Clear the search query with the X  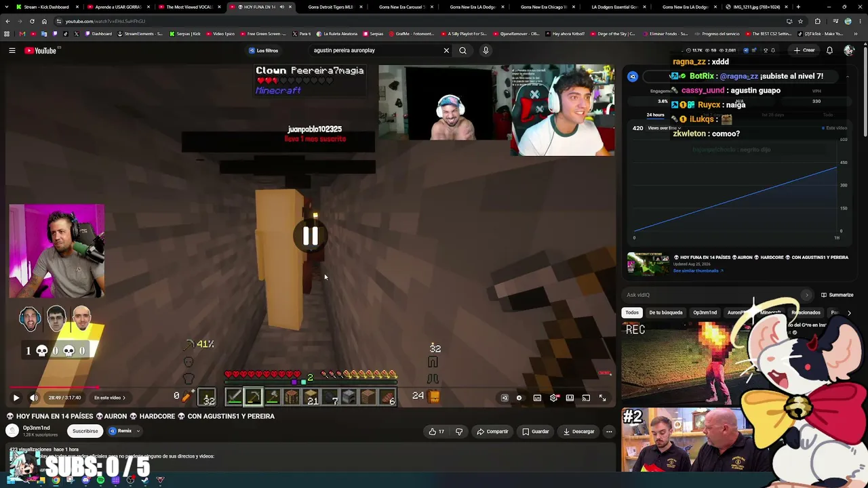click(x=446, y=50)
